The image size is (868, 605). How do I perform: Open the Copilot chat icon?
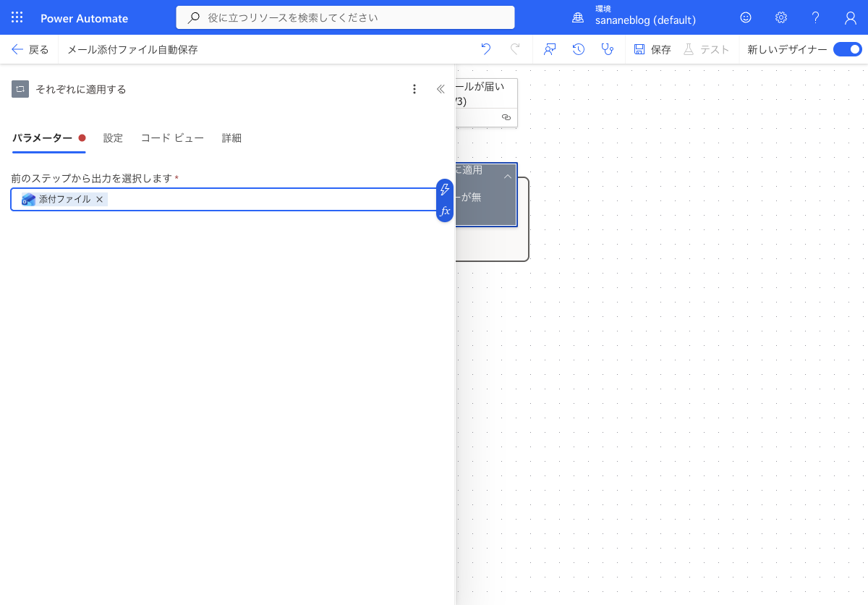tap(550, 49)
